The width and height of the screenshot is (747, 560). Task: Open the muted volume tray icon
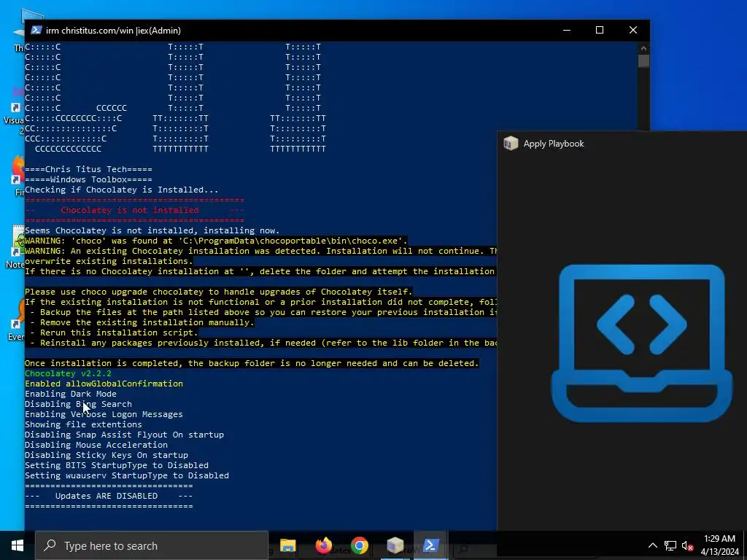pyautogui.click(x=687, y=545)
